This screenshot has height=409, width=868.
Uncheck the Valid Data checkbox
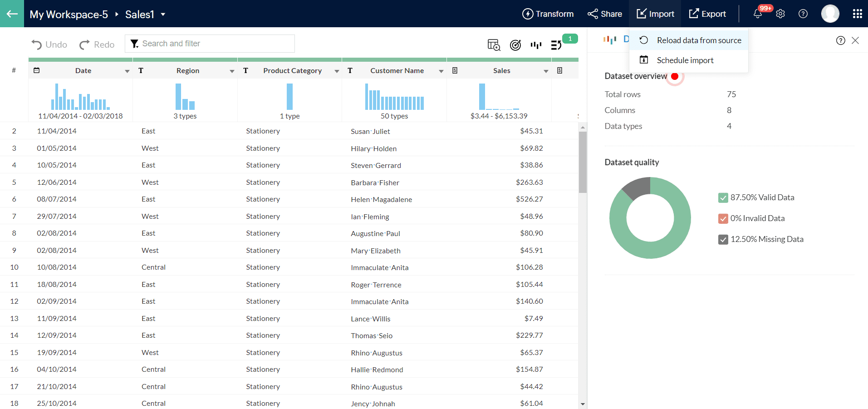point(723,198)
